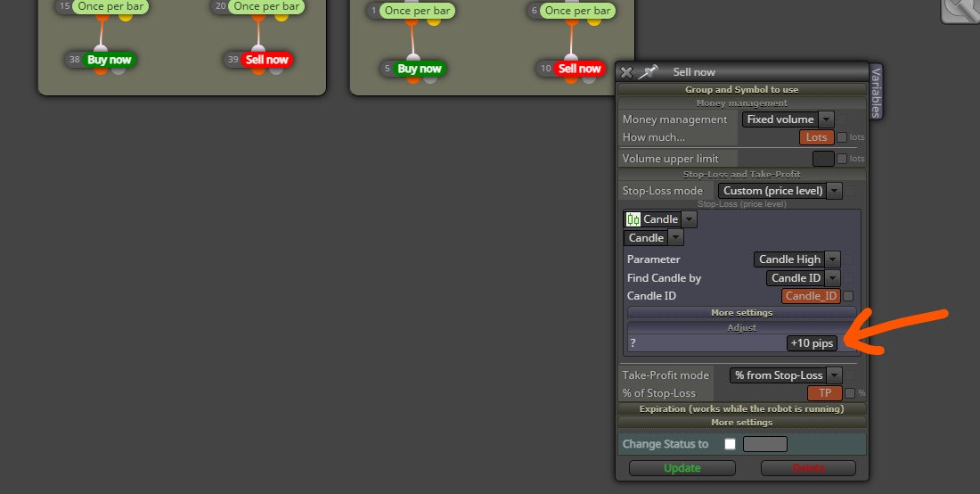Screen dimensions: 980x494
Task: Click the Sell now panel title
Action: tap(694, 72)
